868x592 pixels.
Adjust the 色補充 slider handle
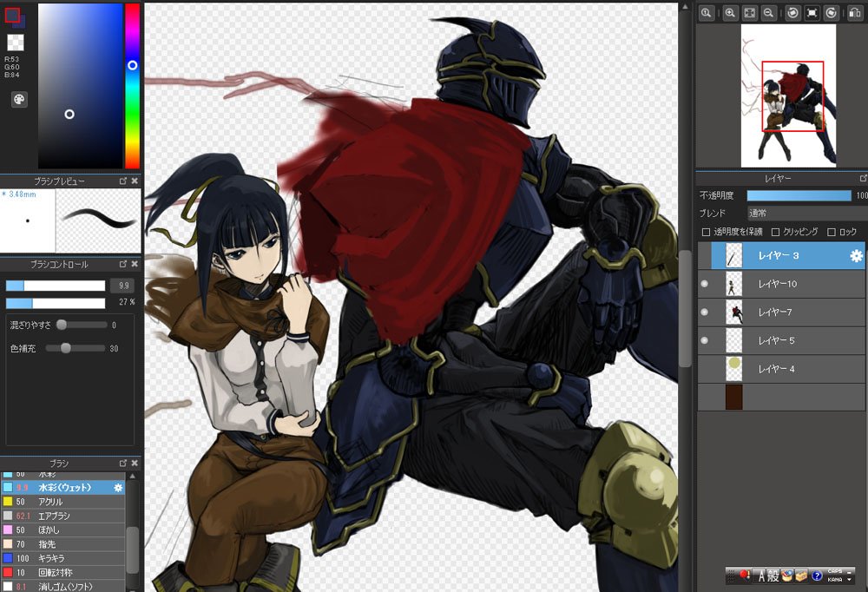click(x=66, y=348)
